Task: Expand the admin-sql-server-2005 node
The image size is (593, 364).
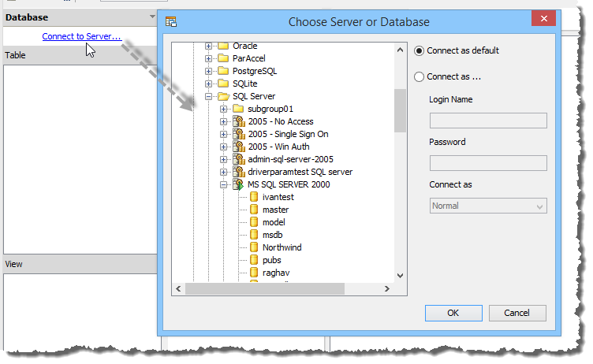Action: (223, 159)
